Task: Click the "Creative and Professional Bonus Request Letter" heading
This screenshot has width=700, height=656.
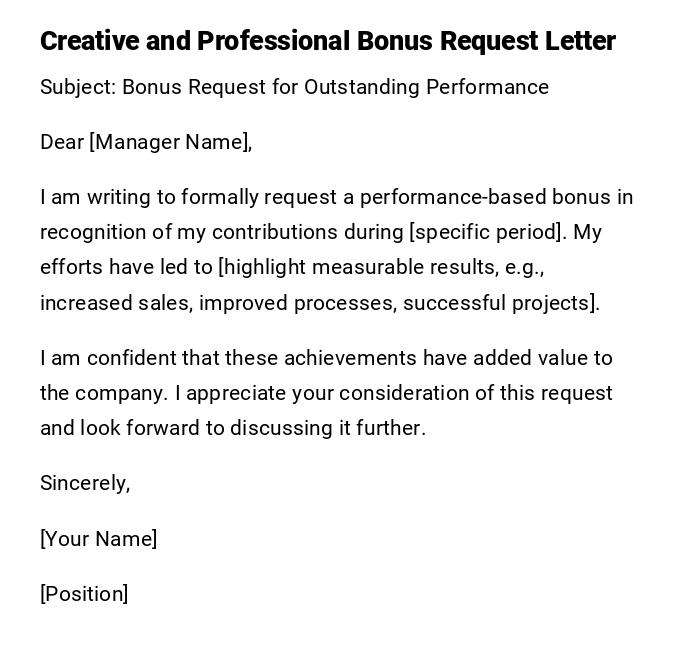Action: (327, 41)
